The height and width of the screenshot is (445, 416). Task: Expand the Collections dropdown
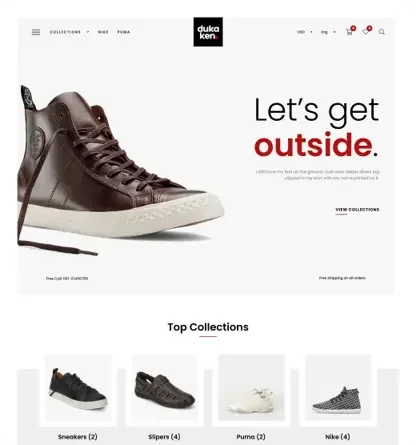point(69,32)
